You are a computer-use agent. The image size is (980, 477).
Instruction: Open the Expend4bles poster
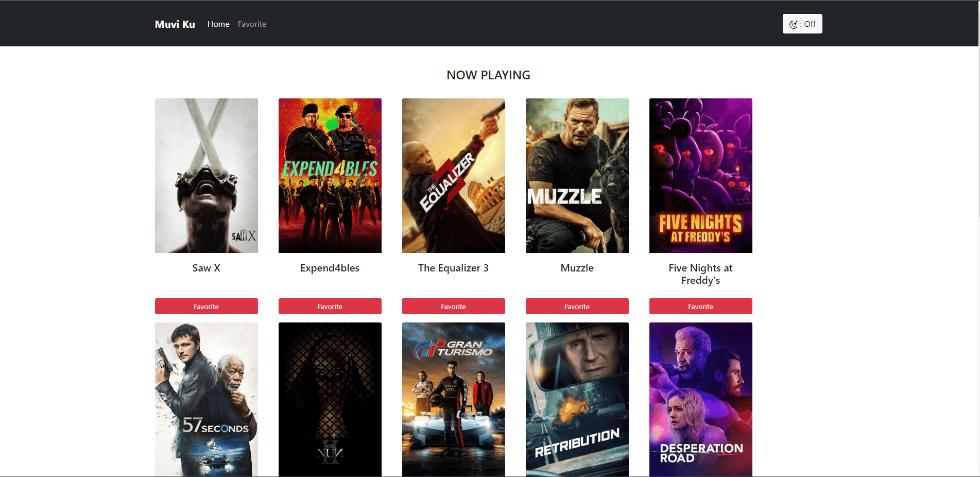click(x=330, y=175)
